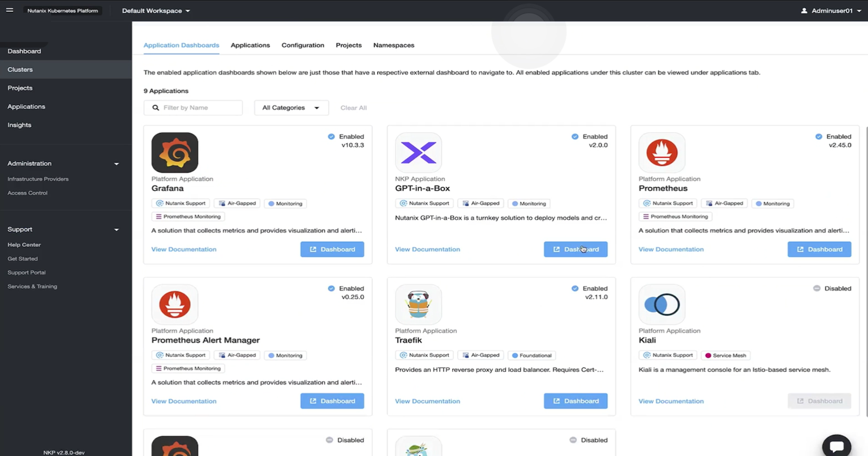Screen dimensions: 868x456
Task: Click Grafana's Enabled status checkmark
Action: pyautogui.click(x=331, y=136)
